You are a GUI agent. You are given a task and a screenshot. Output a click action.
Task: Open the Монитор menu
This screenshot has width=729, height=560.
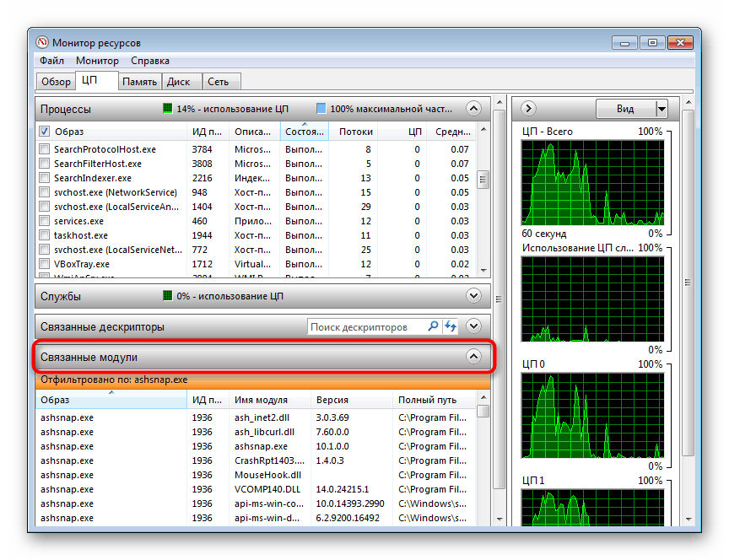(x=97, y=61)
